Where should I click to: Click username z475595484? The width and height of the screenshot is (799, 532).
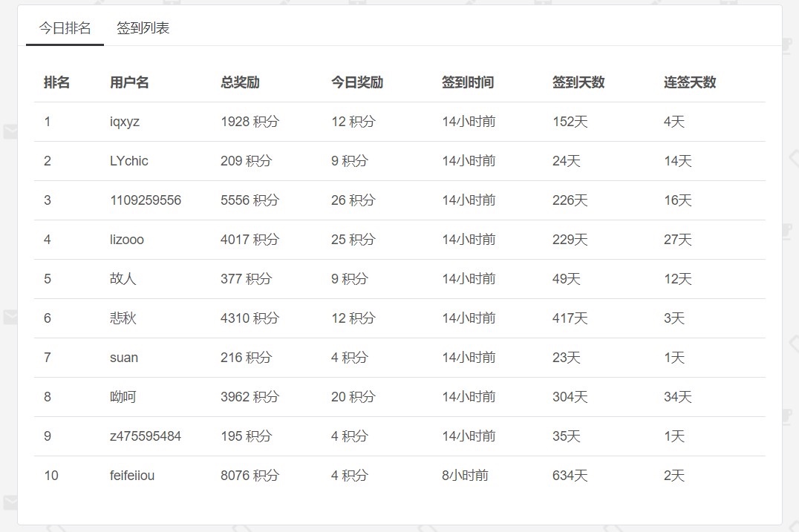click(146, 436)
